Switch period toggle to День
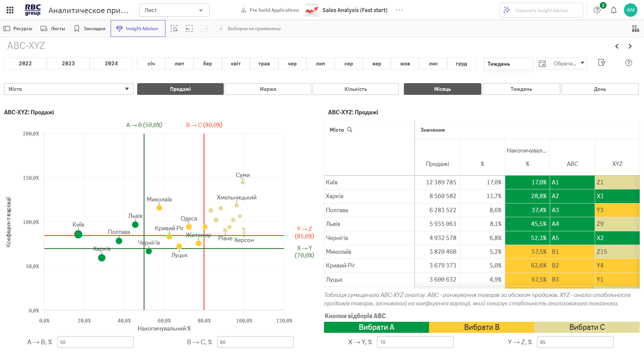Screen dimensions: 644x362 click(600, 89)
